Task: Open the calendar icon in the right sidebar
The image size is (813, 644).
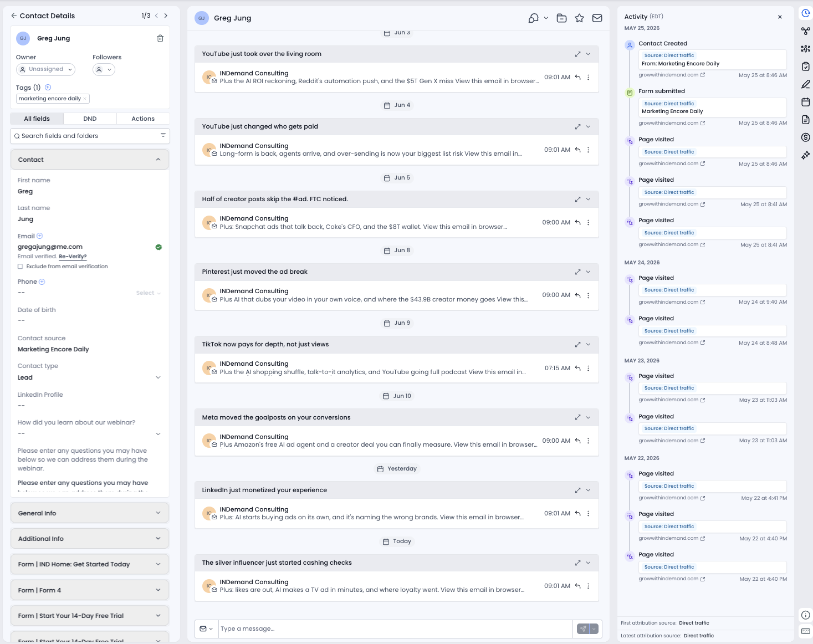Action: pos(805,102)
